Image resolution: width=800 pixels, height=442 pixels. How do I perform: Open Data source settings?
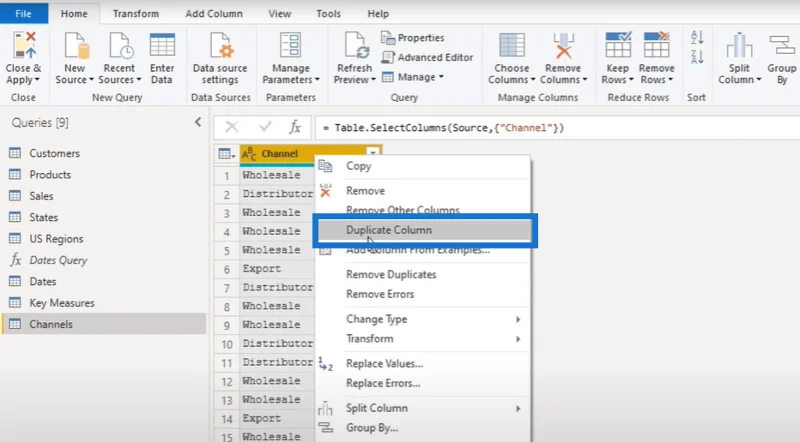click(220, 45)
